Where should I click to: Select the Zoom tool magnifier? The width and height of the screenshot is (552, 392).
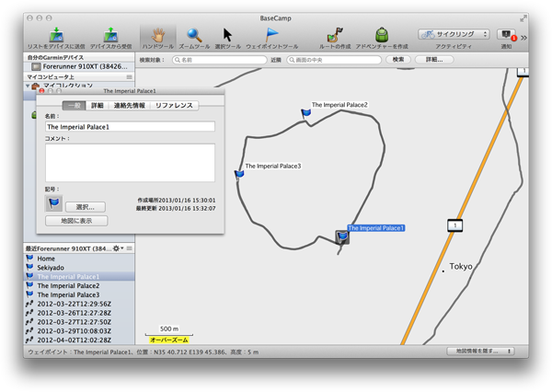coord(192,34)
